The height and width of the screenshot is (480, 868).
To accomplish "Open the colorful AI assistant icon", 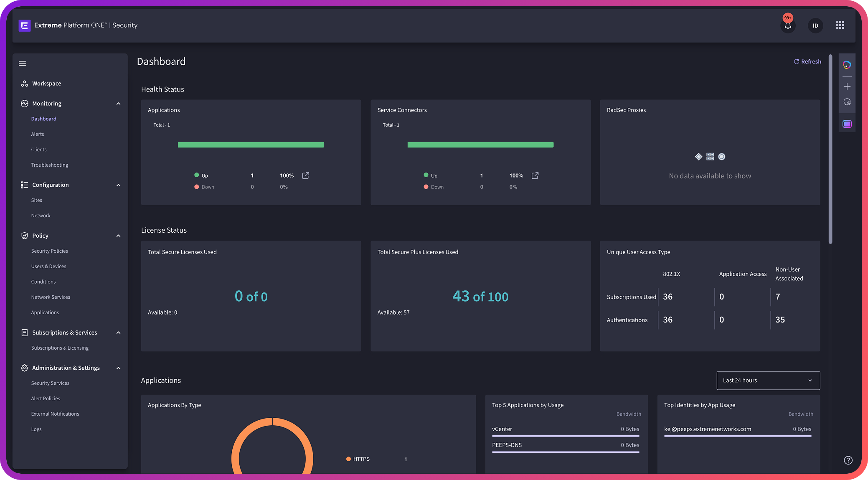I will tap(847, 65).
